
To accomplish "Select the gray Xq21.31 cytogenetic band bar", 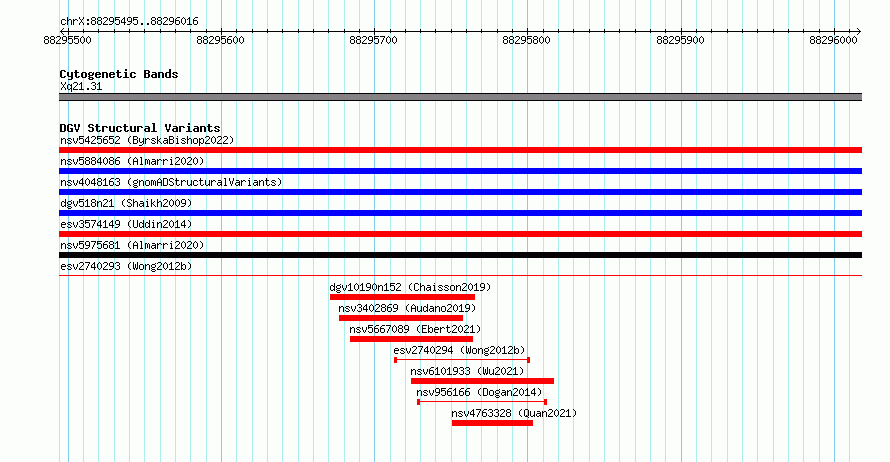I will point(460,97).
